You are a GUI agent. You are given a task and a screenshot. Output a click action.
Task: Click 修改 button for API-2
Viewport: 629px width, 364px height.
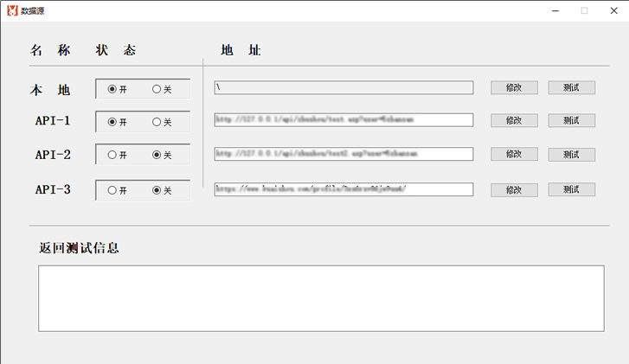tap(514, 154)
